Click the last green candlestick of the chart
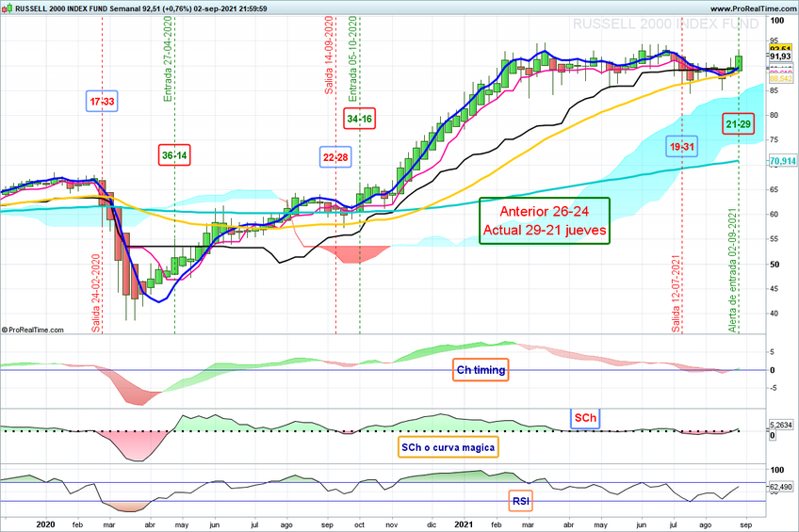Image resolution: width=799 pixels, height=532 pixels. point(739,63)
